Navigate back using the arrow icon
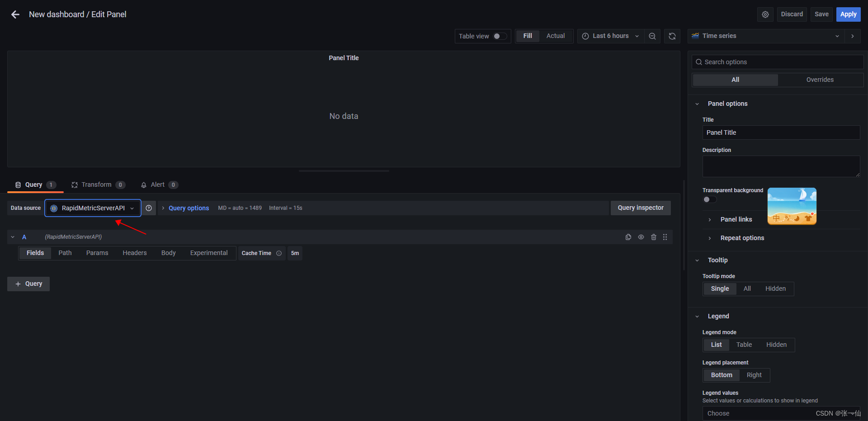This screenshot has width=868, height=421. click(15, 14)
